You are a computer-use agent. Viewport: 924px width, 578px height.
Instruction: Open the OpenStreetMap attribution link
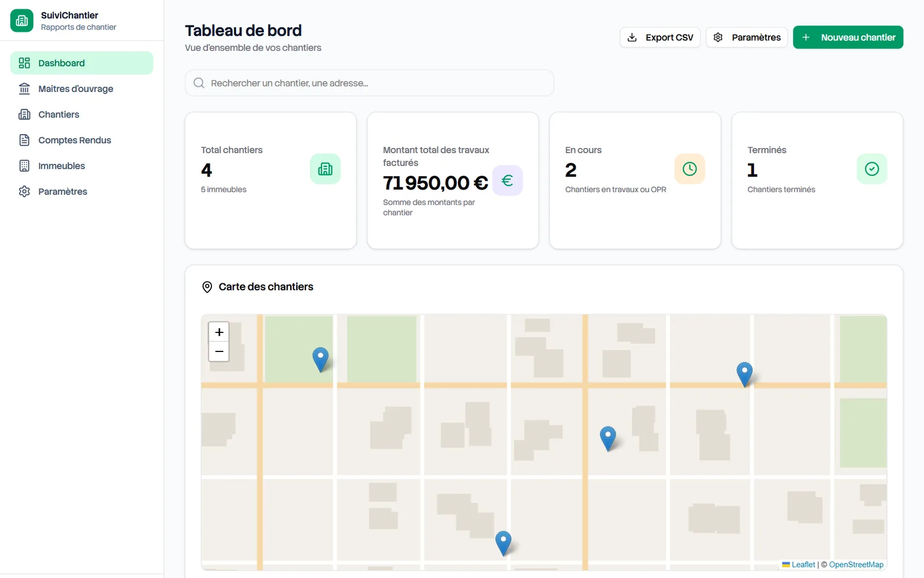coord(856,565)
